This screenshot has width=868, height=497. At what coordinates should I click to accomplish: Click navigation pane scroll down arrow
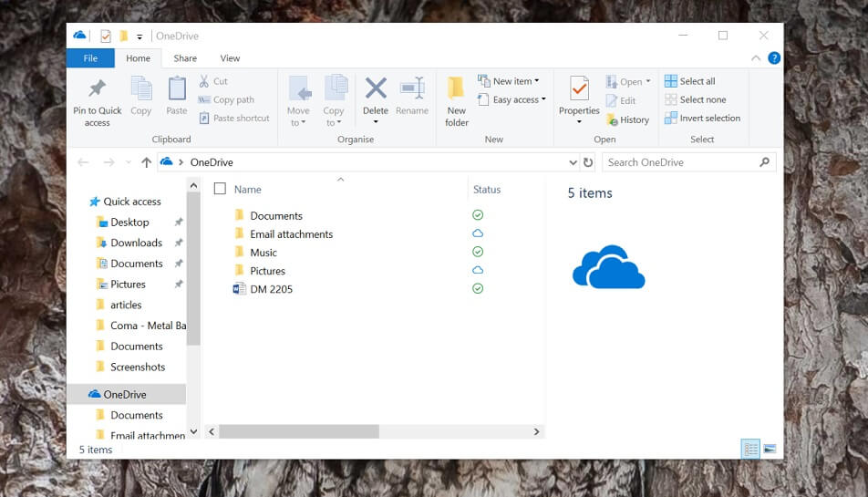pos(193,431)
